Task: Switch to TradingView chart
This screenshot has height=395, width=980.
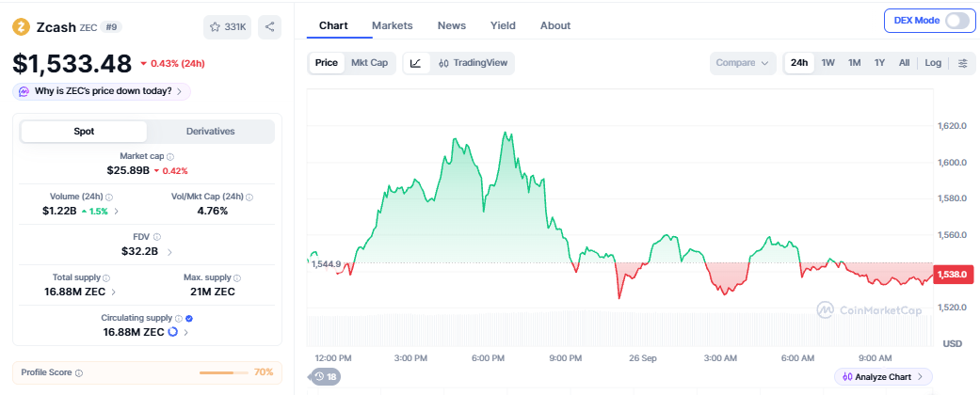Action: point(473,63)
